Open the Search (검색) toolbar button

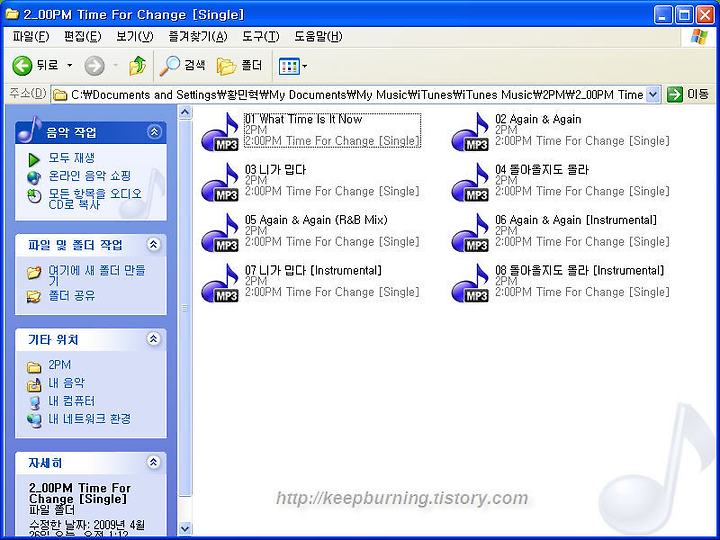click(182, 66)
